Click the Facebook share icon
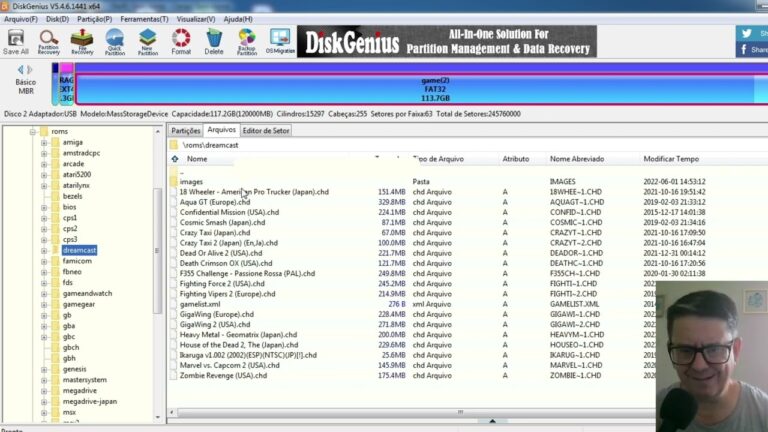This screenshot has height=432, width=768. pos(744,49)
